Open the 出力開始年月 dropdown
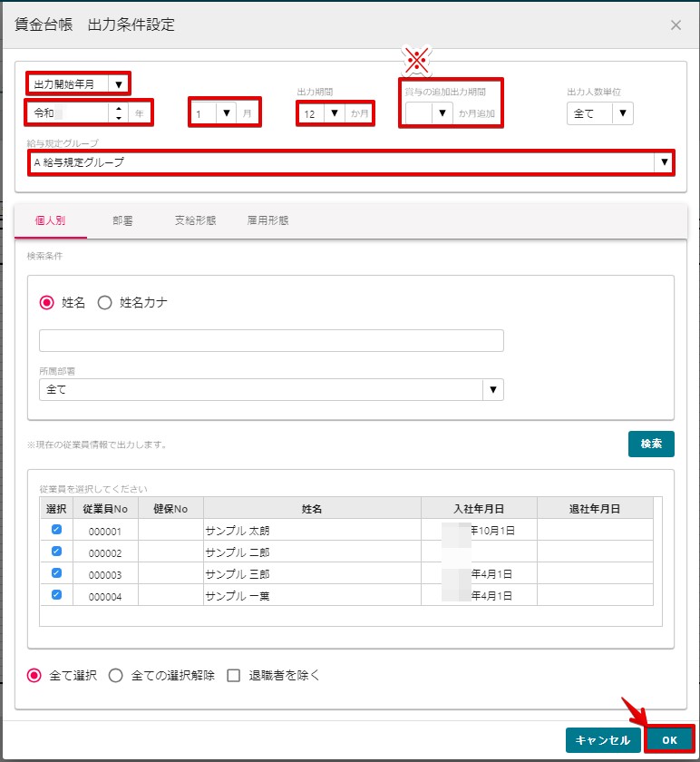This screenshot has height=762, width=700. point(119,84)
